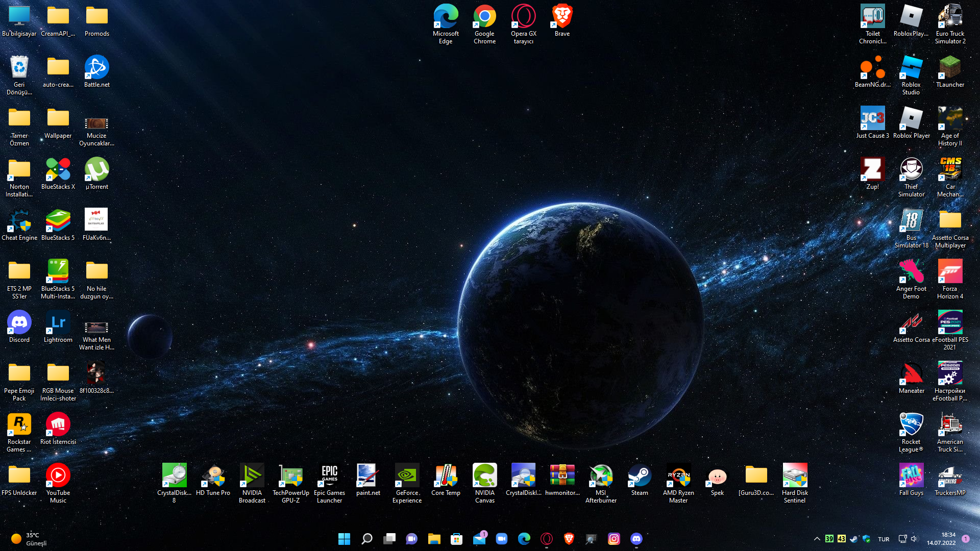Select the Core Temp desktop icon
980x551 pixels.
(x=446, y=480)
